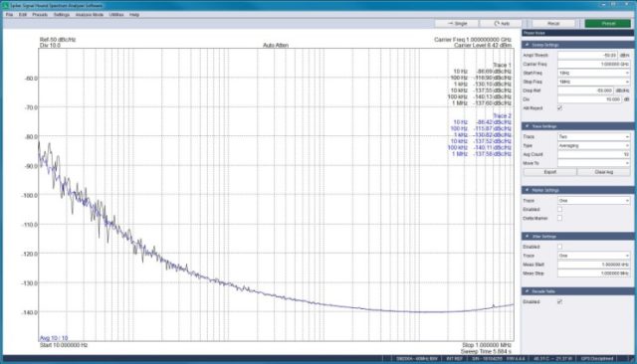Click the Carrier Freq input field

coord(594,64)
